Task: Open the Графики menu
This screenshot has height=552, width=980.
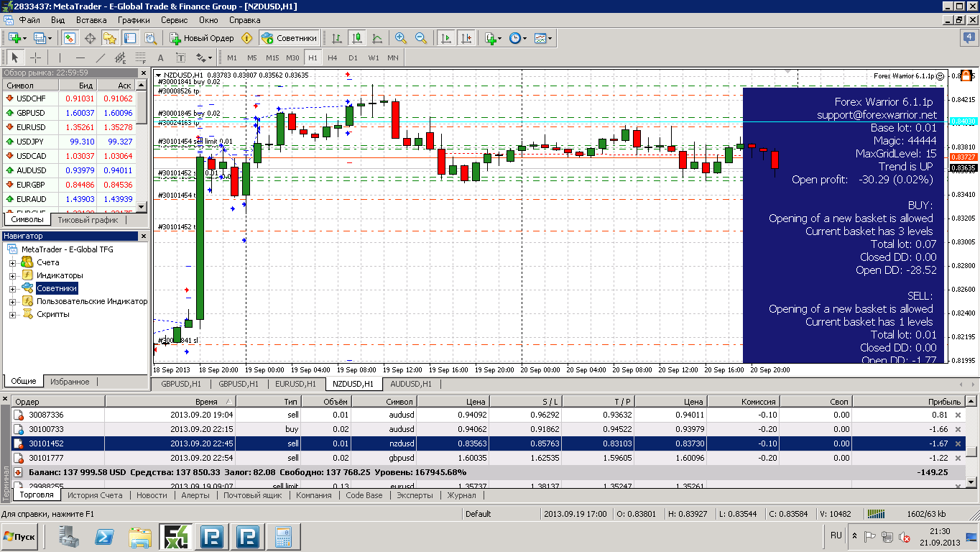Action: 134,20
